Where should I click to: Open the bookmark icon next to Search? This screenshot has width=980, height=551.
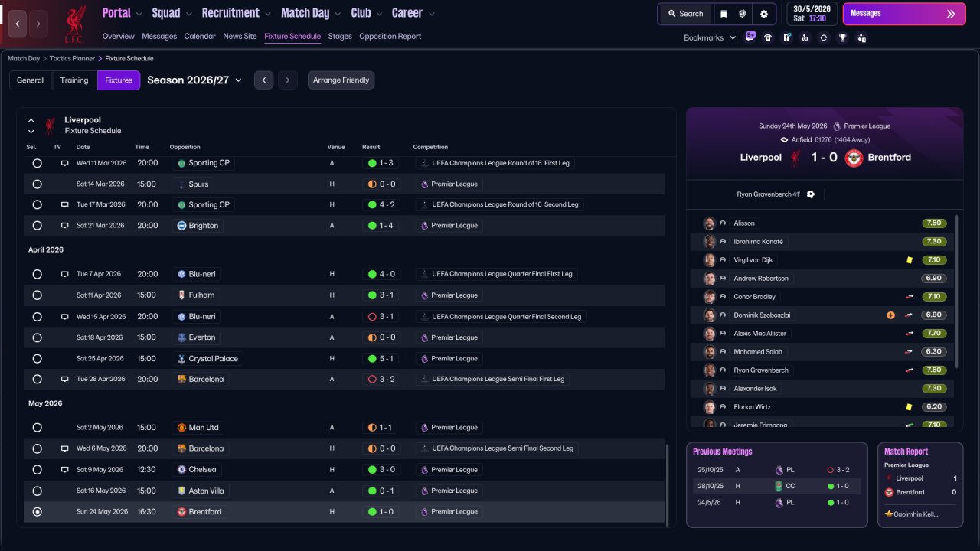[724, 14]
